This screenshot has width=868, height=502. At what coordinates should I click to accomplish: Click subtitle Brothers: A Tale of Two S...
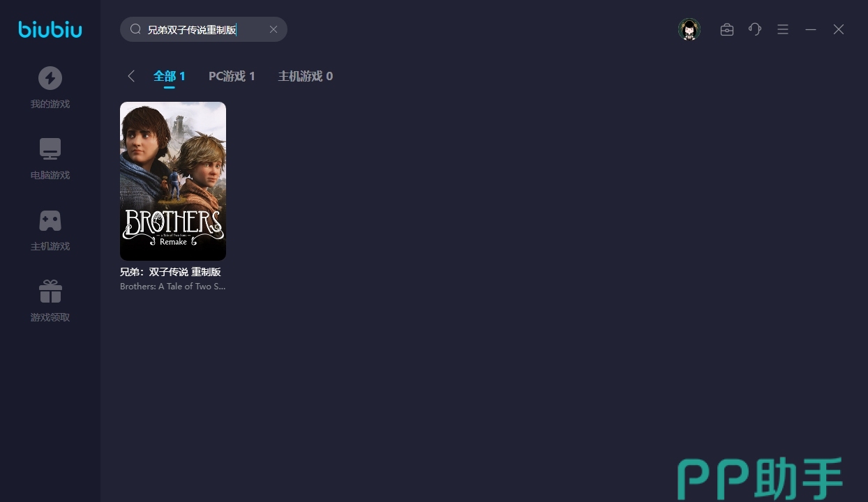pyautogui.click(x=173, y=287)
